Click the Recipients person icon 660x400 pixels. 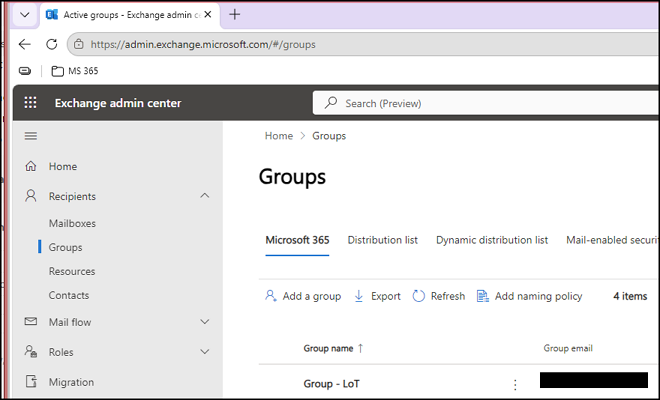(x=31, y=196)
